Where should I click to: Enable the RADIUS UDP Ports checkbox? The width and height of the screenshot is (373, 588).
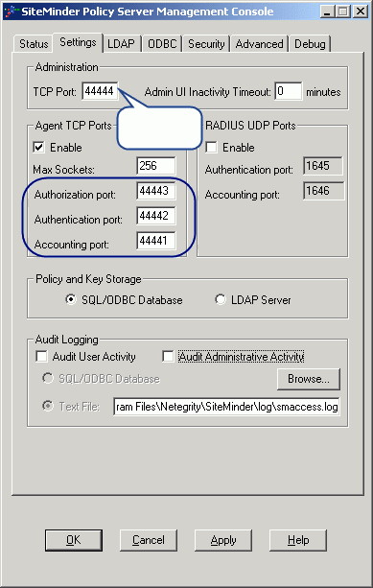pos(211,147)
